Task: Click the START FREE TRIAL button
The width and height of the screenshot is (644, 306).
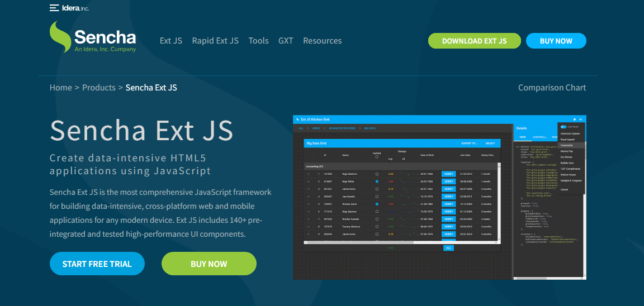Action: (97, 264)
